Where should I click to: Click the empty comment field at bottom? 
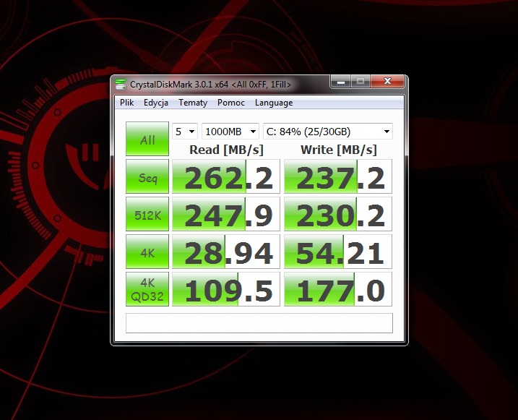click(259, 323)
